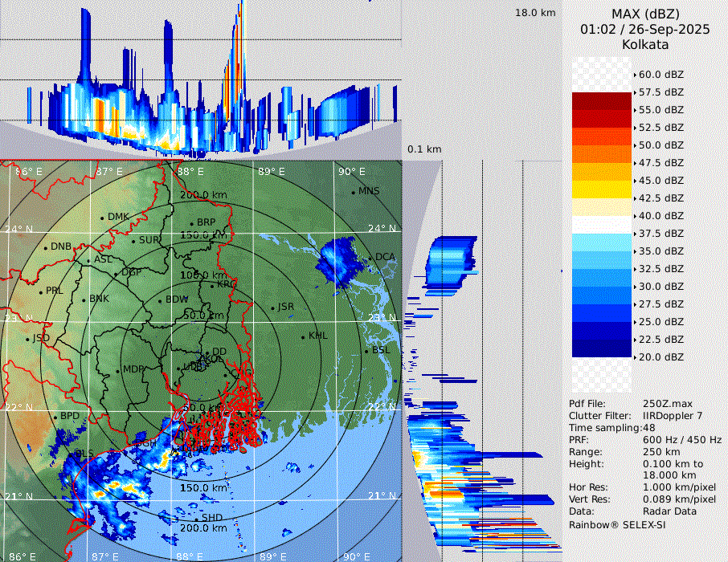Click the 60.0 dBZ legend label
The height and width of the screenshot is (562, 728).
pos(661,74)
